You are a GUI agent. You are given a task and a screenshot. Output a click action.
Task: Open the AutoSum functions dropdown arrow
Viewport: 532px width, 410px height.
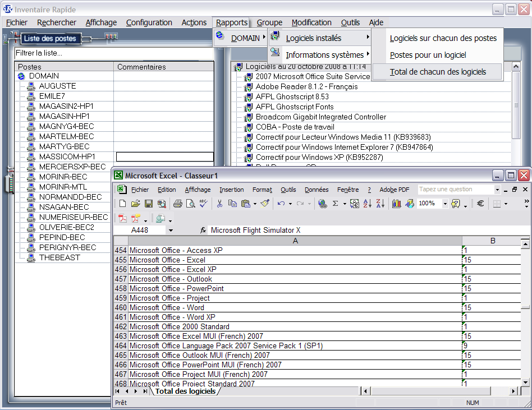point(345,204)
